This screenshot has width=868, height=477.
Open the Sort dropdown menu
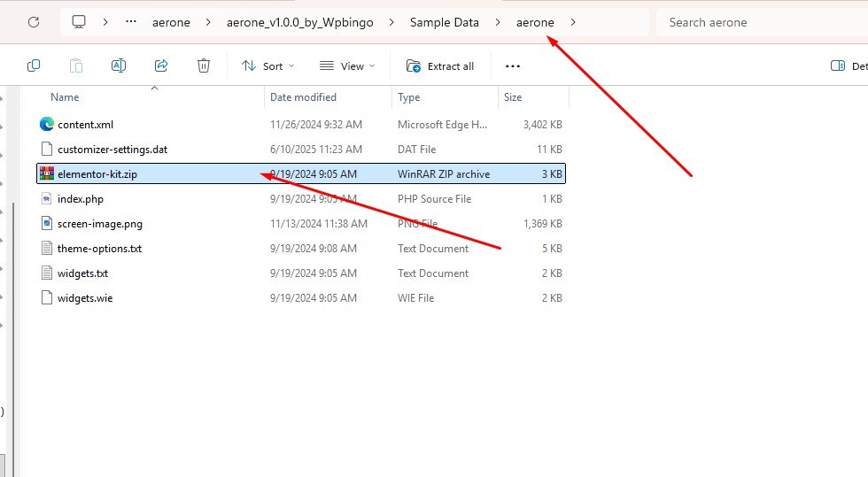click(x=267, y=65)
